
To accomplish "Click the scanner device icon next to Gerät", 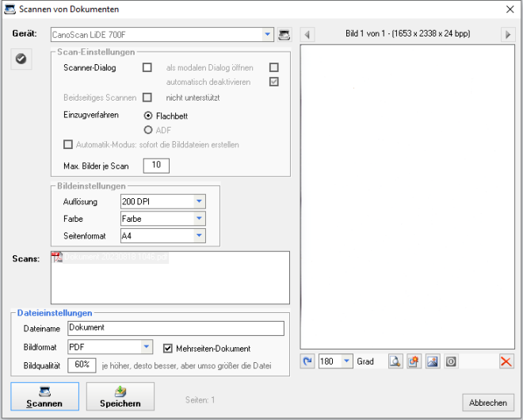I will (284, 35).
